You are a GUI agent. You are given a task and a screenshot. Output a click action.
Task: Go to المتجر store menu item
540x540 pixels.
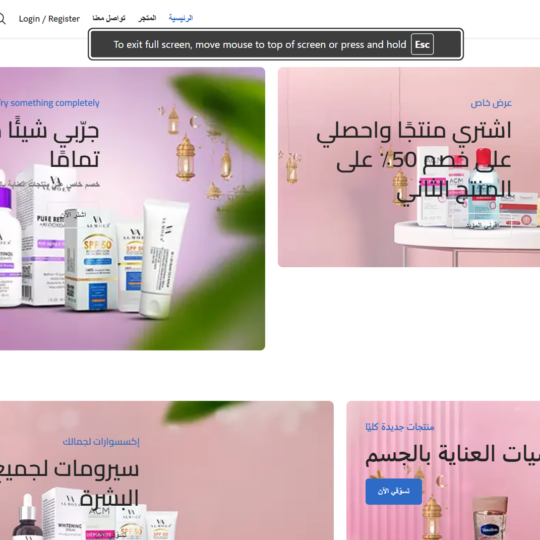pos(147,18)
